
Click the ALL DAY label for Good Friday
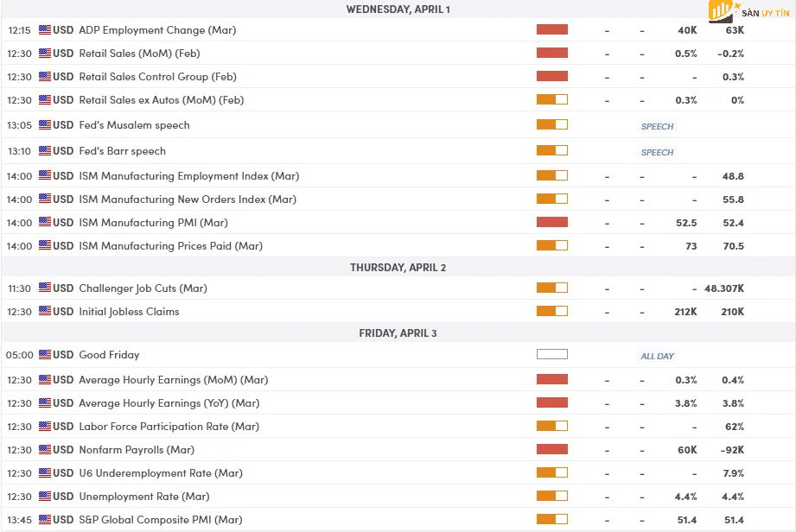click(657, 356)
